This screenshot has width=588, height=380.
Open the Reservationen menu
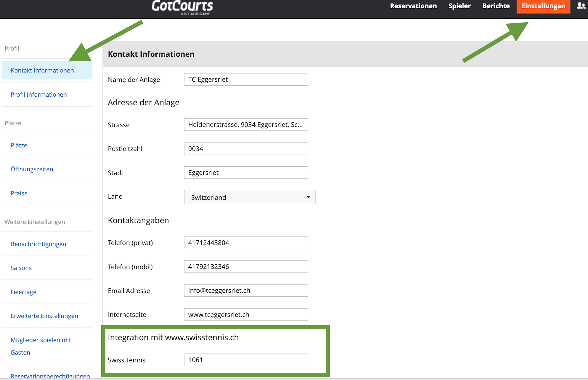pos(413,6)
